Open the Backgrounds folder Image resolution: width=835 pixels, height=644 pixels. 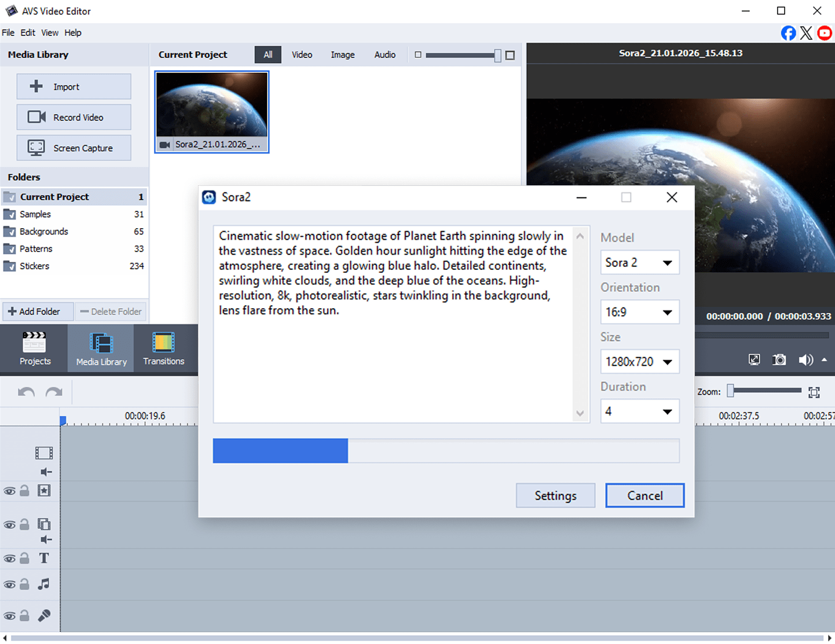click(x=74, y=232)
